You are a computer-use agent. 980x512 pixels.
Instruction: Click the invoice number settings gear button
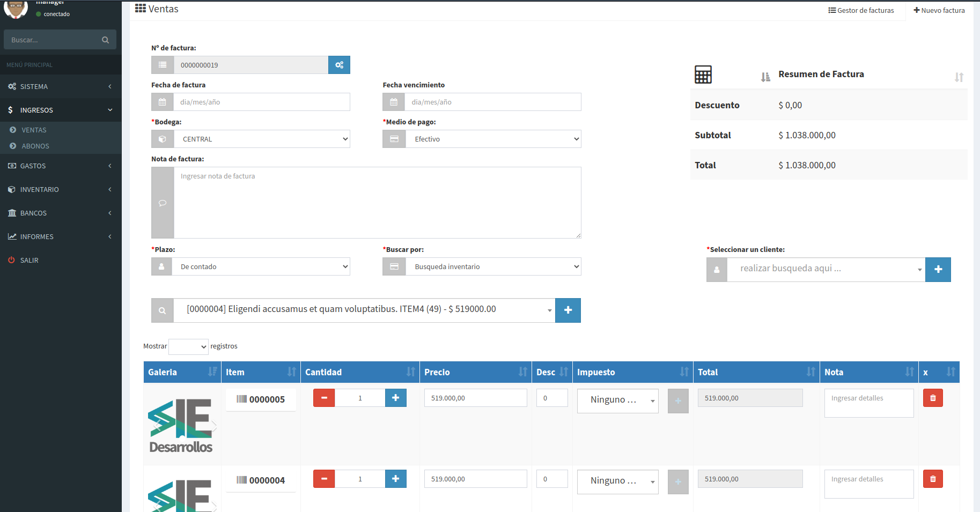(x=339, y=65)
